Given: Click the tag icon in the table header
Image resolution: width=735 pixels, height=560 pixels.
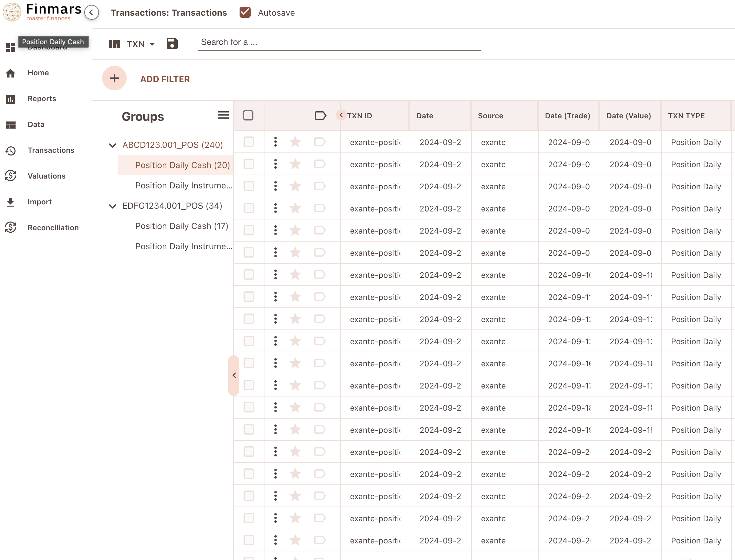Looking at the screenshot, I should 320,116.
